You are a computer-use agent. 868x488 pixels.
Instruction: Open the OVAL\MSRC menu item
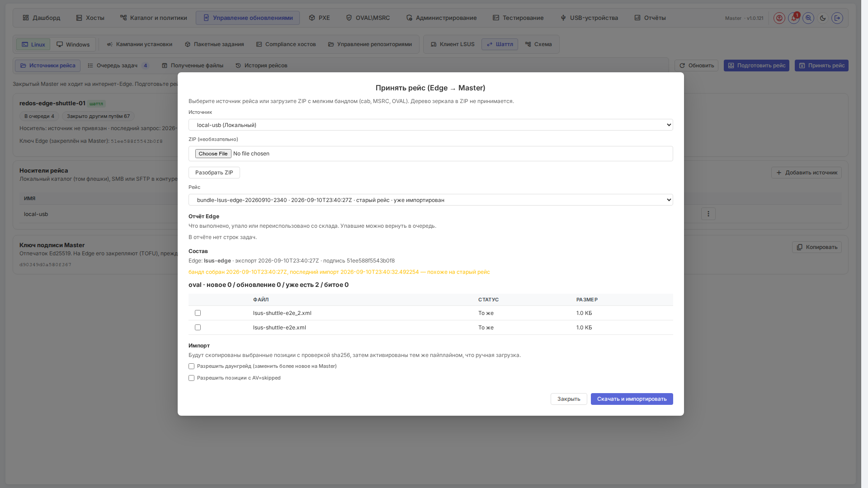368,18
